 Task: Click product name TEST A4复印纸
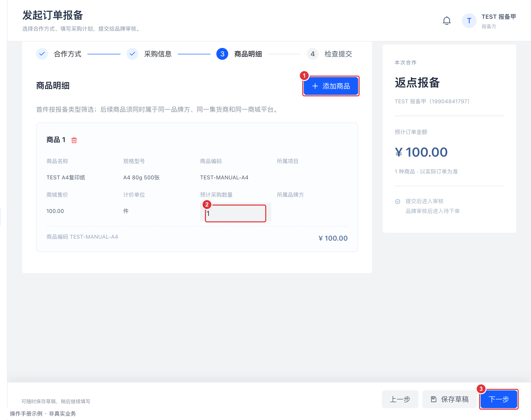tap(66, 178)
